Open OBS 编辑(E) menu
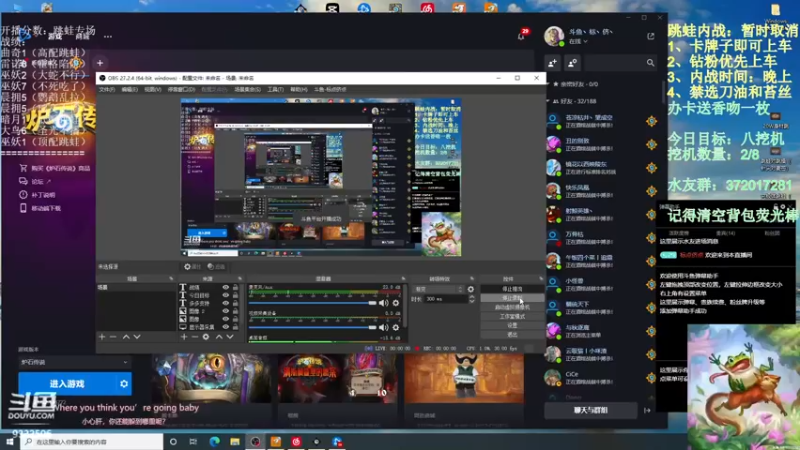 pyautogui.click(x=130, y=89)
